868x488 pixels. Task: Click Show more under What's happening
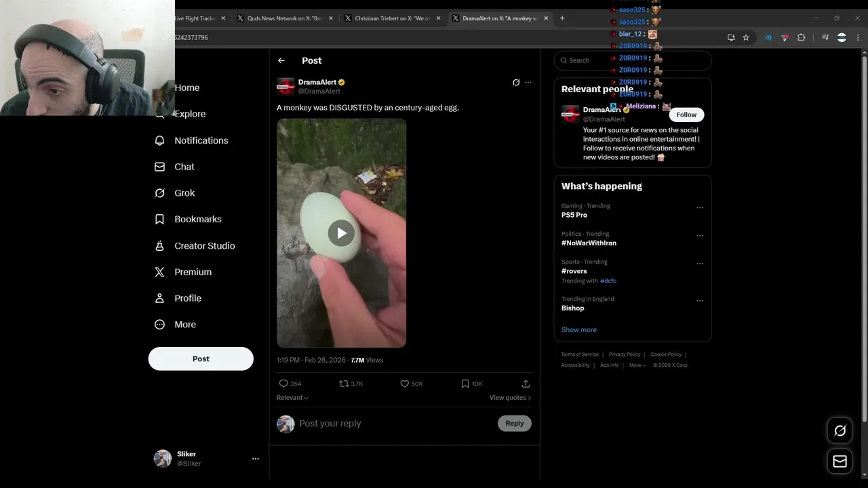[579, 329]
